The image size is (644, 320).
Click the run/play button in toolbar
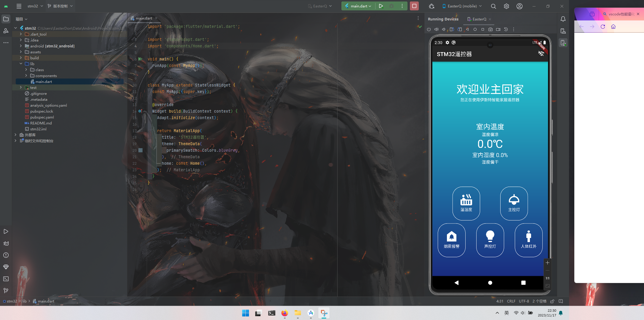click(381, 6)
